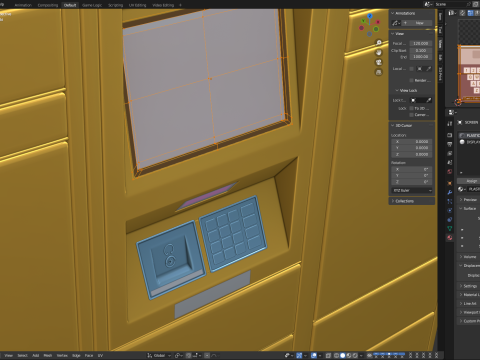Image resolution: width=480 pixels, height=360 pixels.
Task: Open the Object Constraints tab icon
Action: (450, 219)
